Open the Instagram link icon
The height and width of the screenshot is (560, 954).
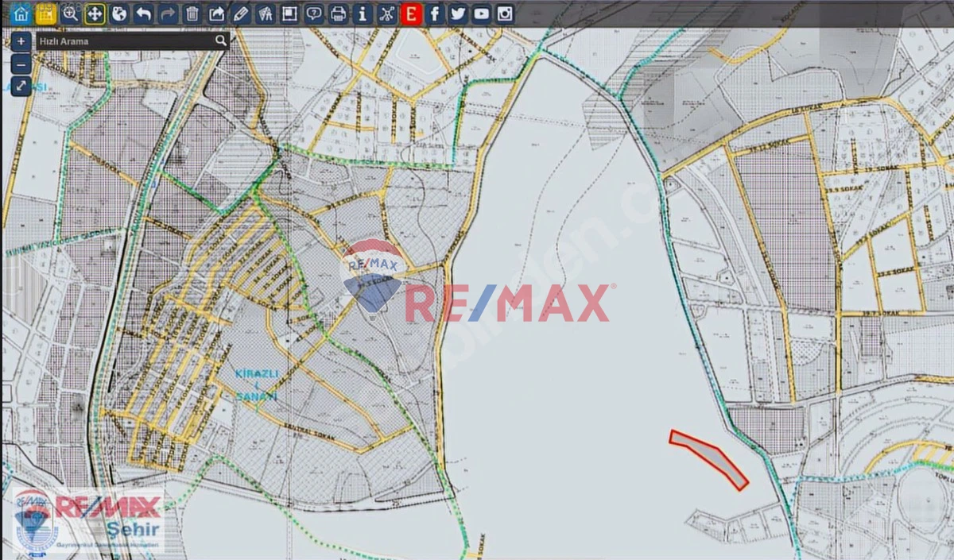pyautogui.click(x=505, y=14)
